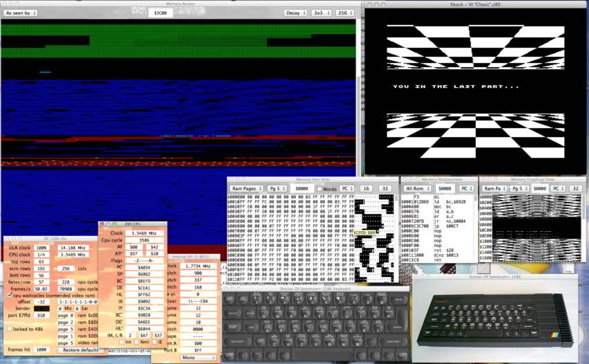Click the Mic bit field
The width and height of the screenshot is (589, 364).
(x=60, y=309)
